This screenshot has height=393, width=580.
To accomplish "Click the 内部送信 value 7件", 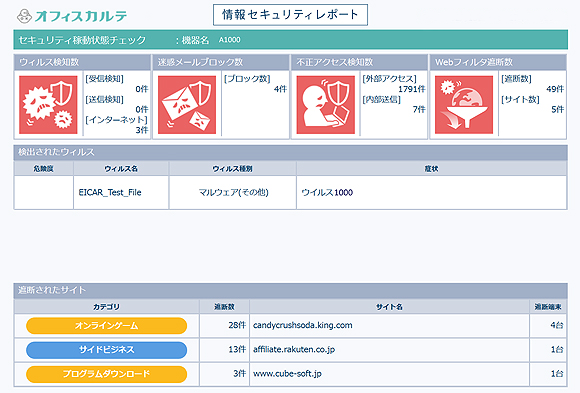I will (x=419, y=110).
